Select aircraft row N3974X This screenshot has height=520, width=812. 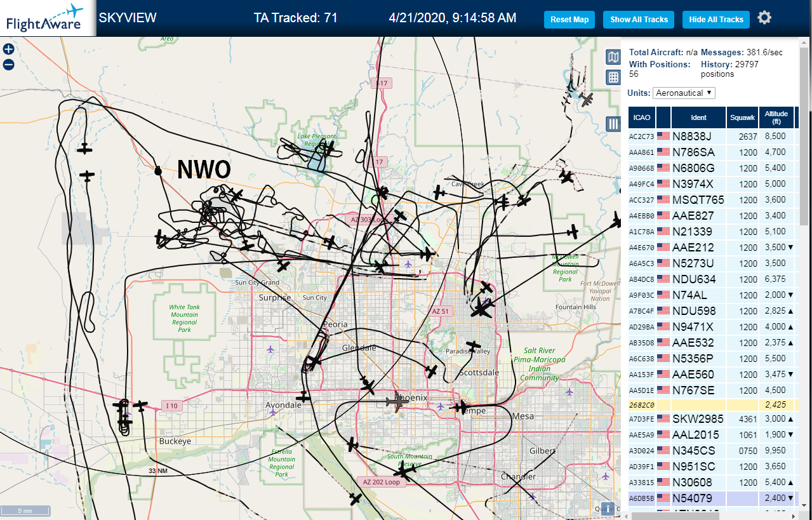pyautogui.click(x=714, y=184)
